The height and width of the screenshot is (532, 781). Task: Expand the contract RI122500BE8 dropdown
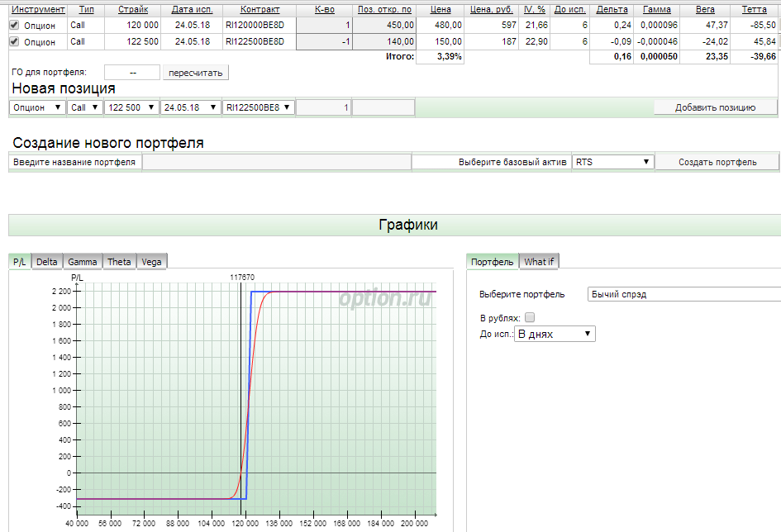(258, 107)
